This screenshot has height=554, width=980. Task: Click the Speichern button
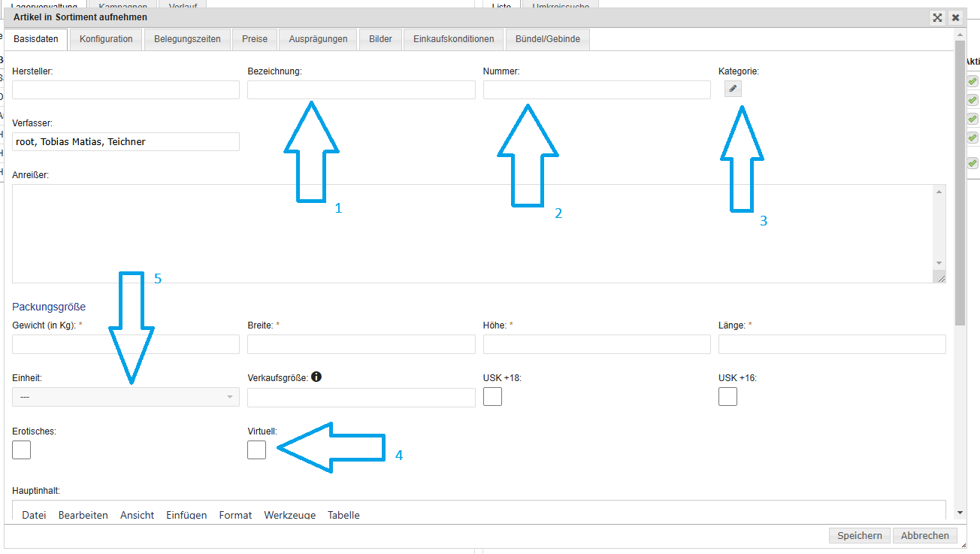pos(859,535)
